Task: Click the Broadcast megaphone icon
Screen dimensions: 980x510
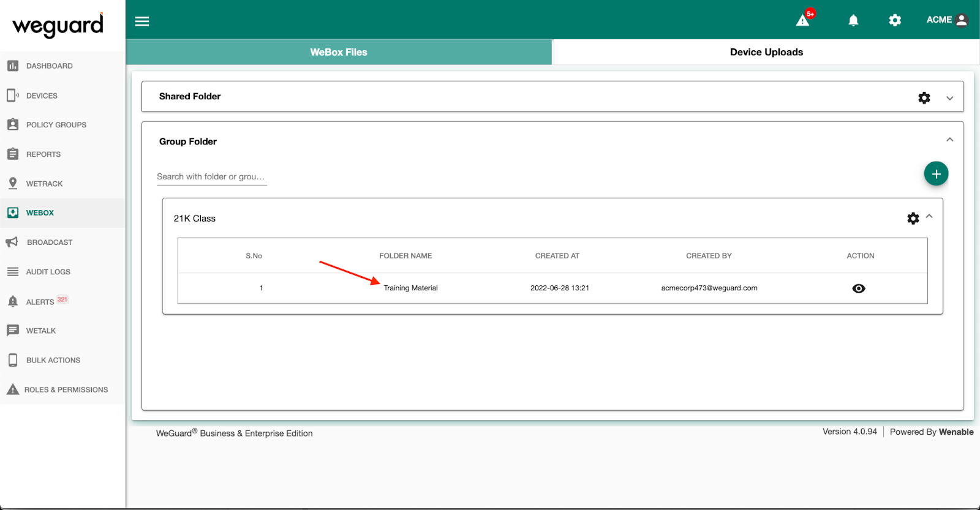Action: (x=12, y=242)
